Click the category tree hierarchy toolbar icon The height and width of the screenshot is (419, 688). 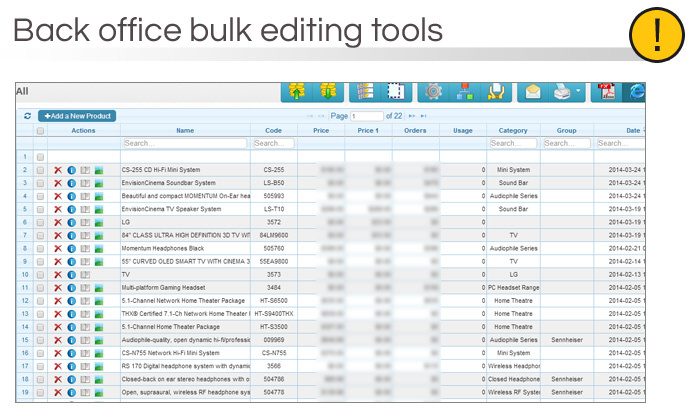(x=463, y=92)
